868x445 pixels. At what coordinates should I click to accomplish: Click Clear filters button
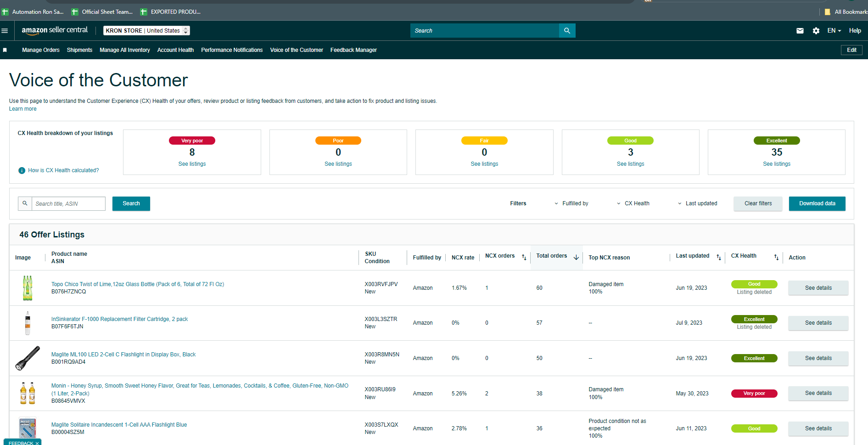click(x=758, y=203)
